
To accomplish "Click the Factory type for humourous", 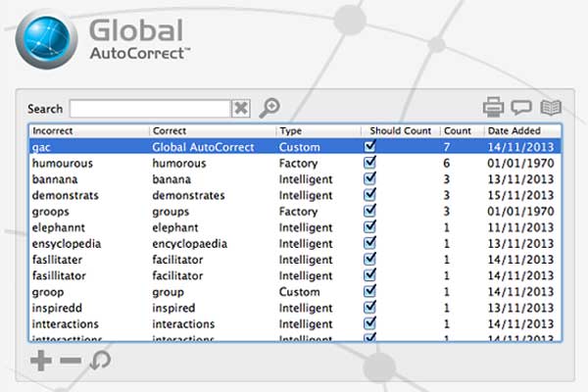I will click(298, 164).
